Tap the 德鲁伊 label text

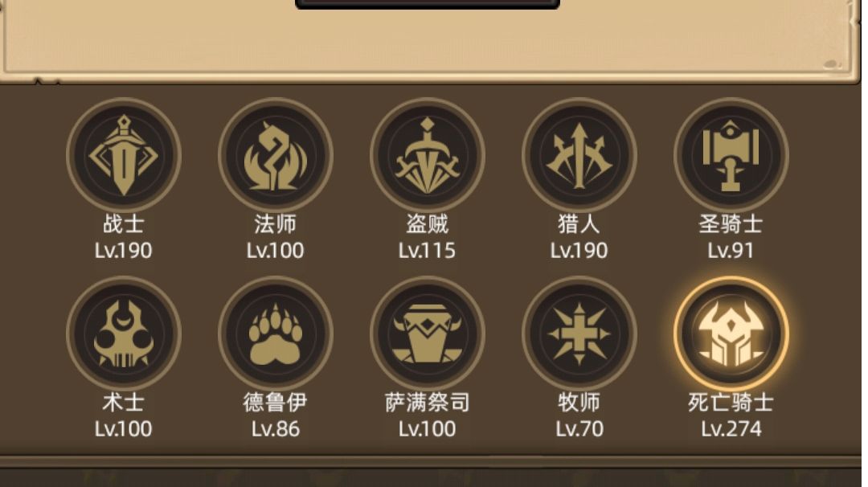275,403
